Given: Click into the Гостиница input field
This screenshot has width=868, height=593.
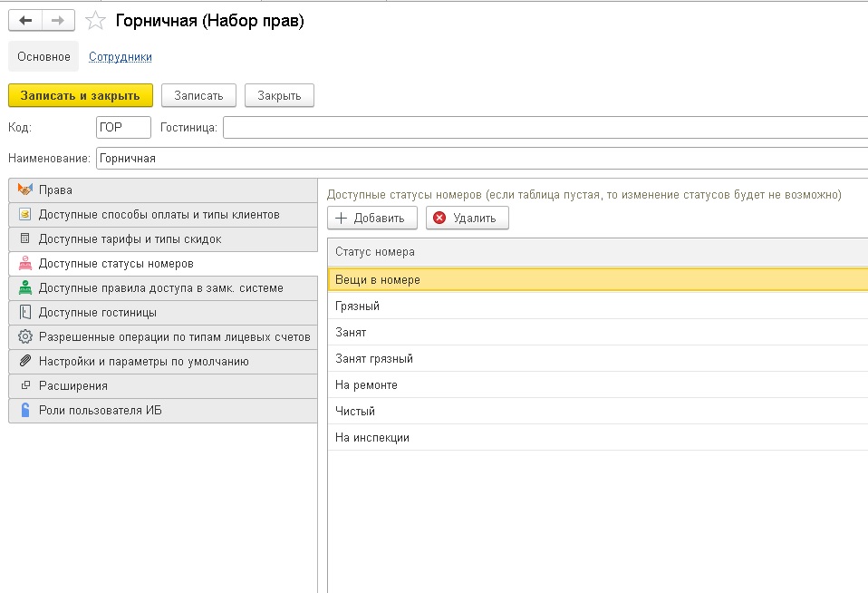Looking at the screenshot, I should pyautogui.click(x=544, y=128).
